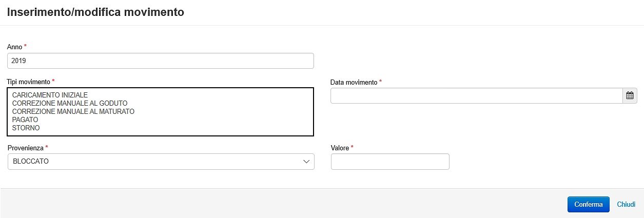This screenshot has height=218, width=644.
Task: Open the BLOCCATO combo box
Action: click(x=161, y=162)
